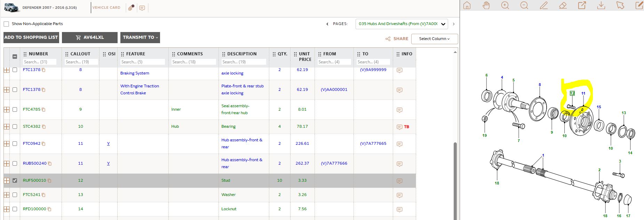Screen dimensions: 644x220
Task: Sort by the Description column header
Action: coord(242,54)
